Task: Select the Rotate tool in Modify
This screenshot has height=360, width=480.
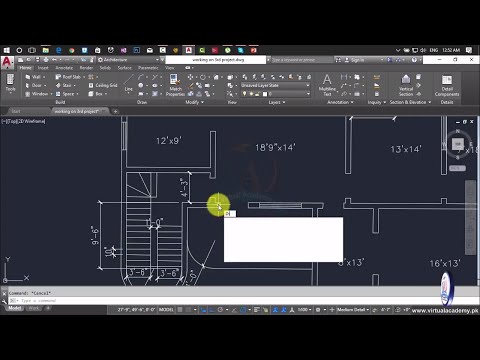Action: 203,77
